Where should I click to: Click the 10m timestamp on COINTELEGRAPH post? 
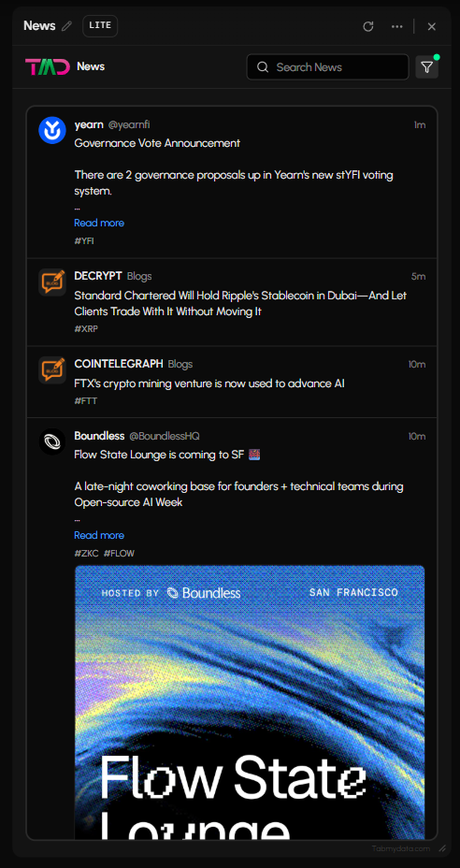pyautogui.click(x=417, y=364)
